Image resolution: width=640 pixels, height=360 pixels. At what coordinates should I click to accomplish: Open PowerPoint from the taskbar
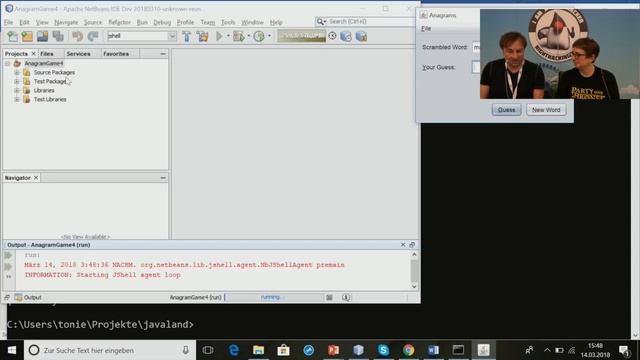pos(333,350)
